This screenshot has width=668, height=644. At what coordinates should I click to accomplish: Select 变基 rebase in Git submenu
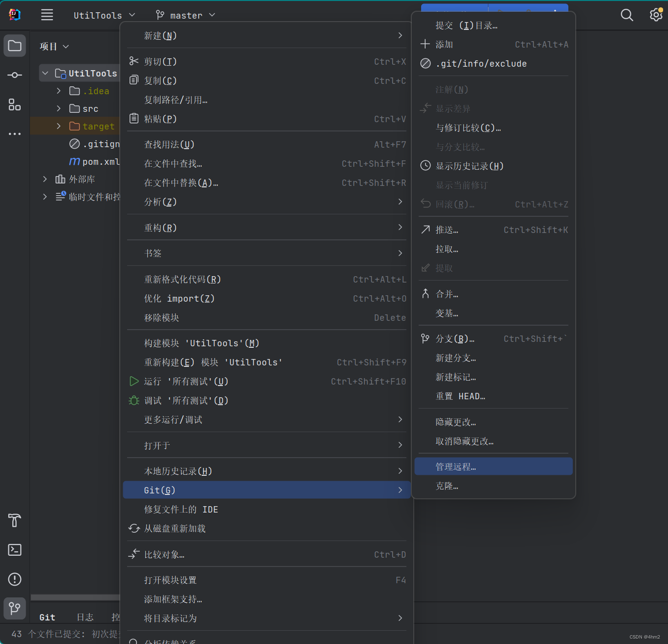click(493, 313)
